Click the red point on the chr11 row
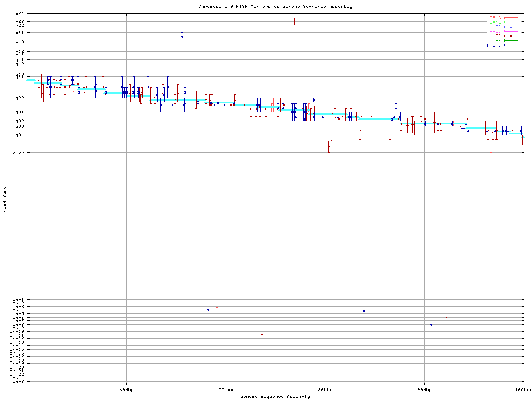This screenshot has height=399, width=532. point(262,334)
